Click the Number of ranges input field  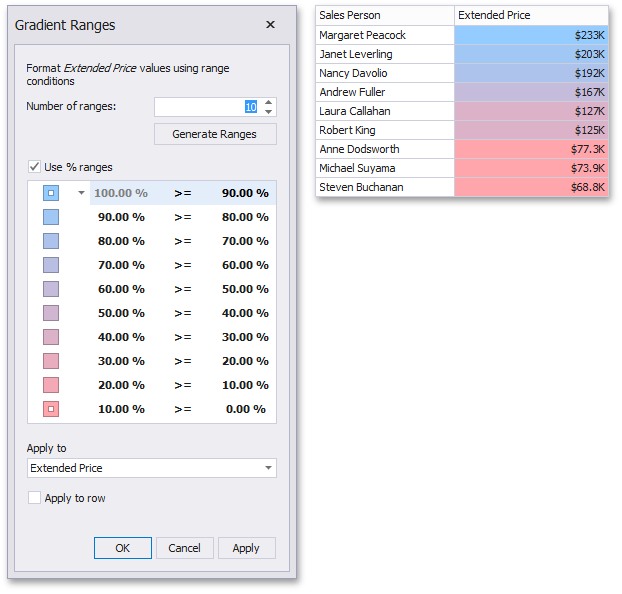[x=205, y=107]
